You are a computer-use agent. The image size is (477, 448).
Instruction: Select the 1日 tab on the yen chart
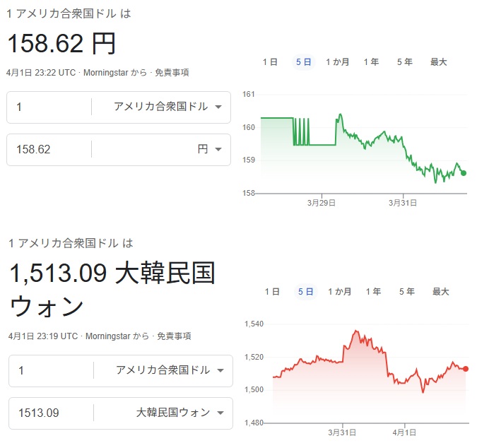[270, 62]
